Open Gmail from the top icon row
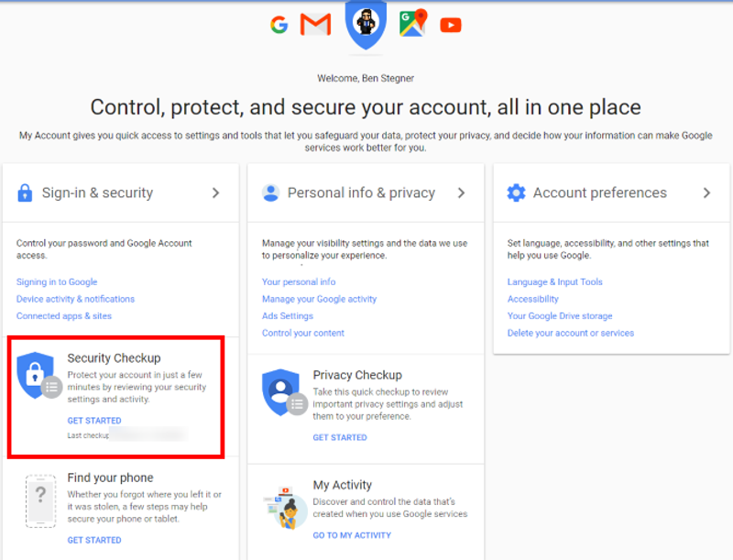Viewport: 733px width, 560px height. pyautogui.click(x=315, y=24)
